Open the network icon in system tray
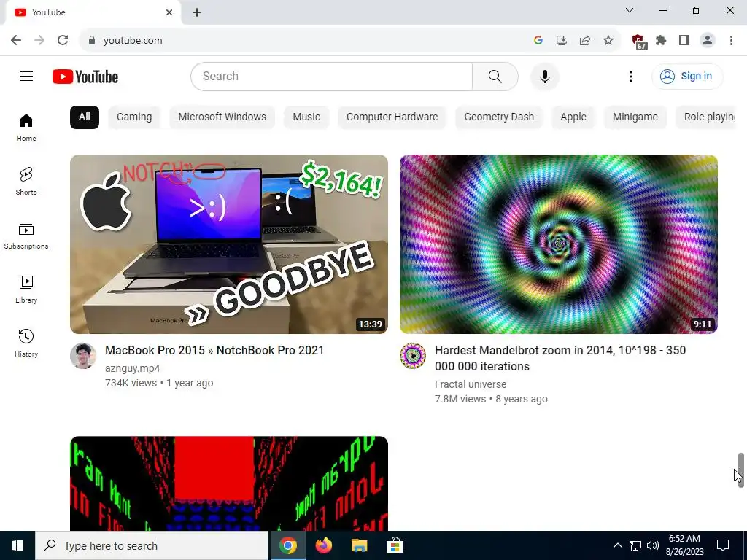Viewport: 747px width, 560px height. [635, 545]
